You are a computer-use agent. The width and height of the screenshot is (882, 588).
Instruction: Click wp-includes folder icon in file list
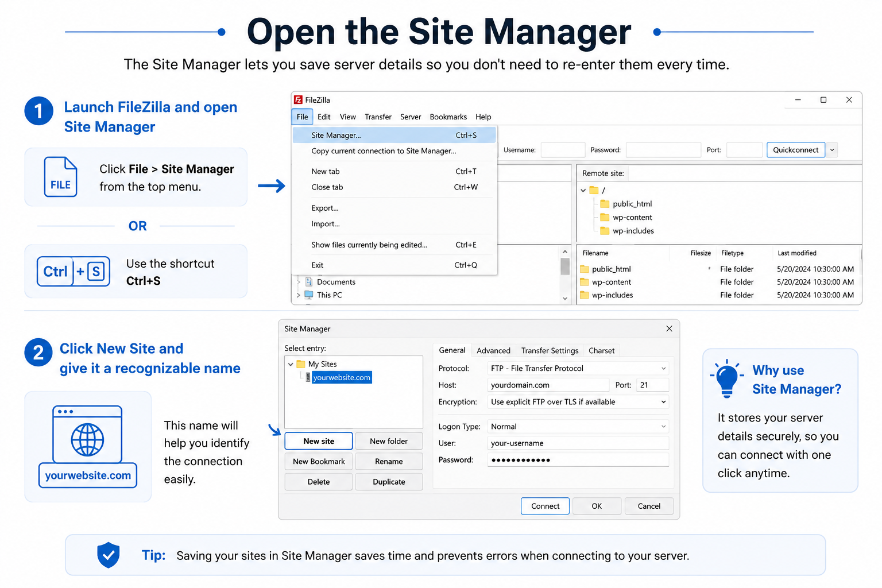[x=585, y=295]
